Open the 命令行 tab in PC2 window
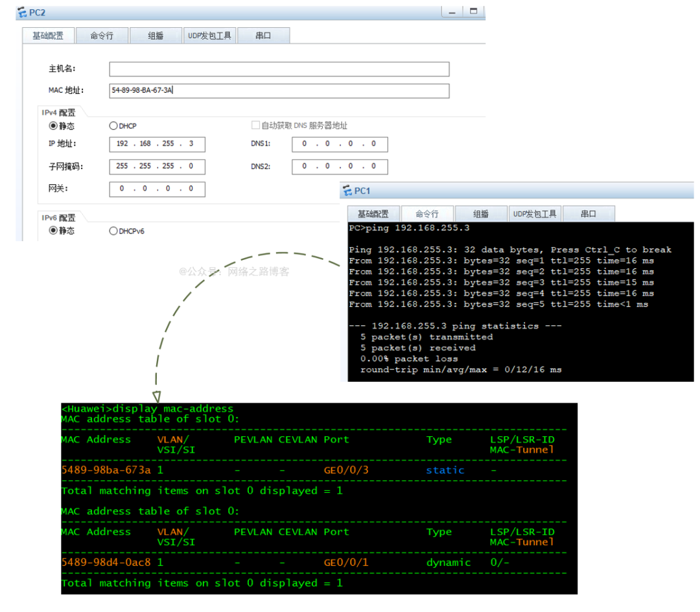The width and height of the screenshot is (700, 612). coord(102,36)
